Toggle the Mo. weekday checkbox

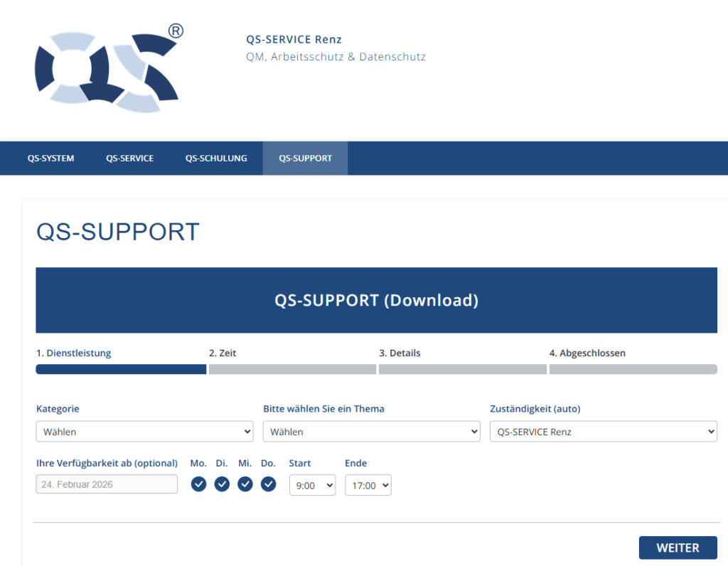pos(199,484)
